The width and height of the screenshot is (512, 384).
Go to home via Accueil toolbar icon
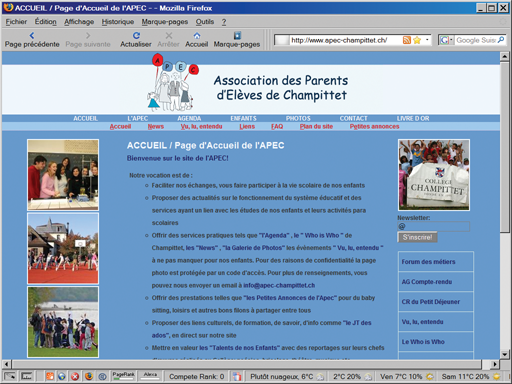tap(197, 35)
